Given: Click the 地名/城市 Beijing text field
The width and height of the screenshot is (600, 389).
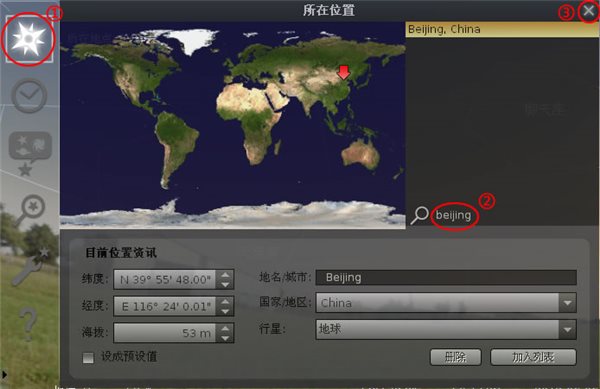Looking at the screenshot, I should point(446,278).
